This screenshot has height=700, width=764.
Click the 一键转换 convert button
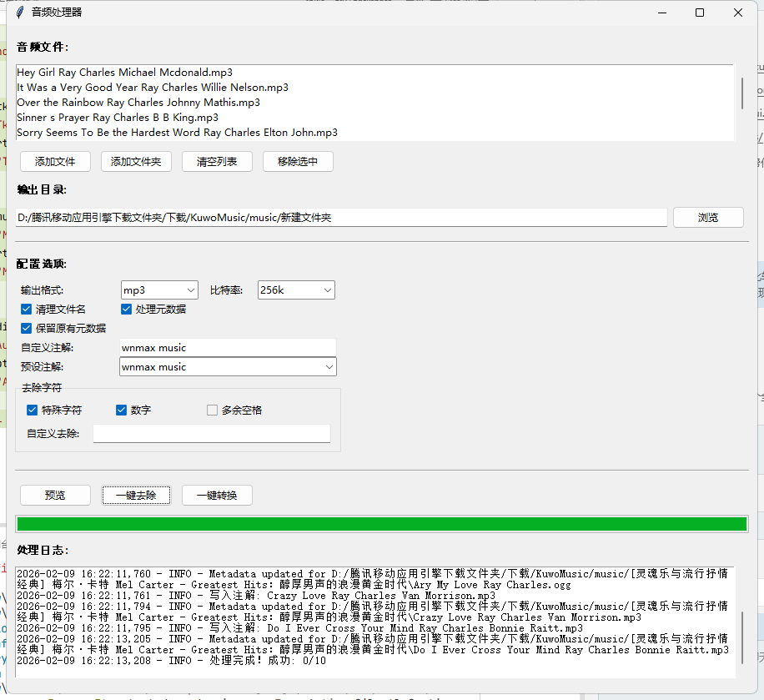coord(217,494)
